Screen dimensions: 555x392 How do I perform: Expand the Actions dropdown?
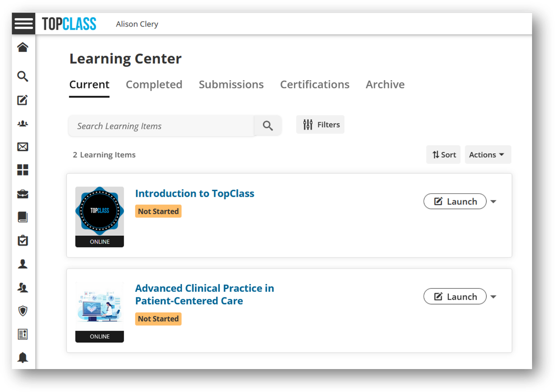click(488, 155)
